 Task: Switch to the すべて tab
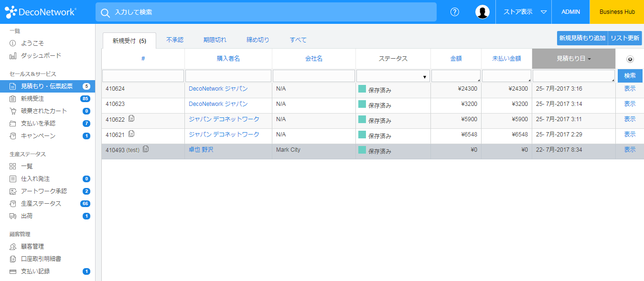pyautogui.click(x=298, y=40)
